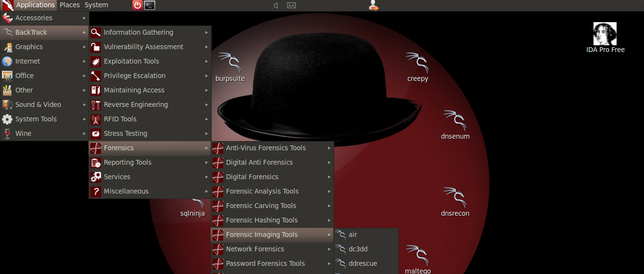Screen dimensions: 644x274
Task: Launch the dc3dd tool
Action: coord(366,249)
